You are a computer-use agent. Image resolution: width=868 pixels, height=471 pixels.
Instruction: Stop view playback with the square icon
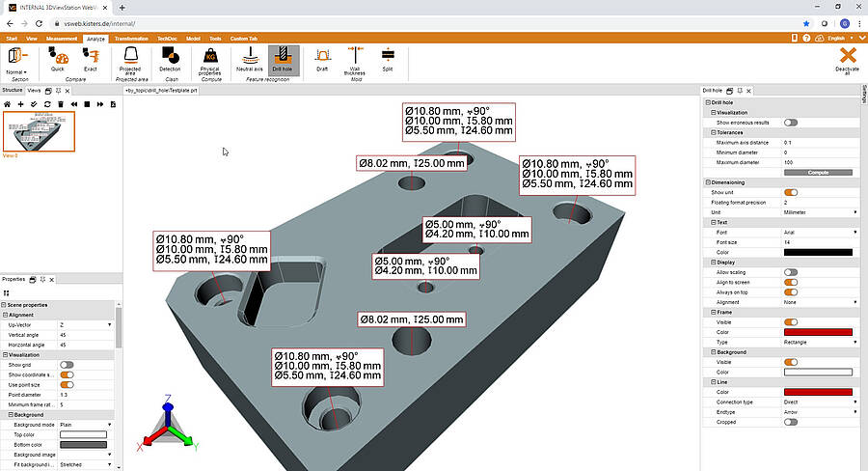[x=87, y=104]
